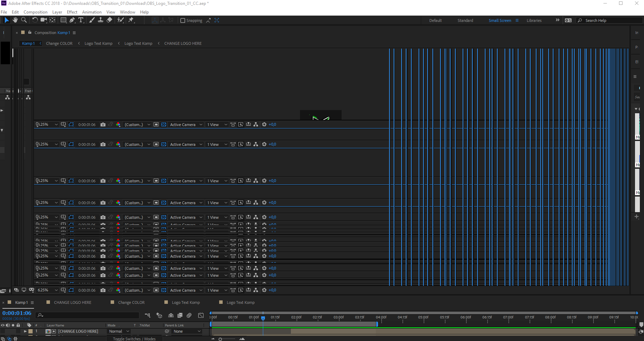Toggle Region of Interest in bottom viewer bar
Image resolution: width=644 pixels, height=341 pixels.
tap(156, 290)
